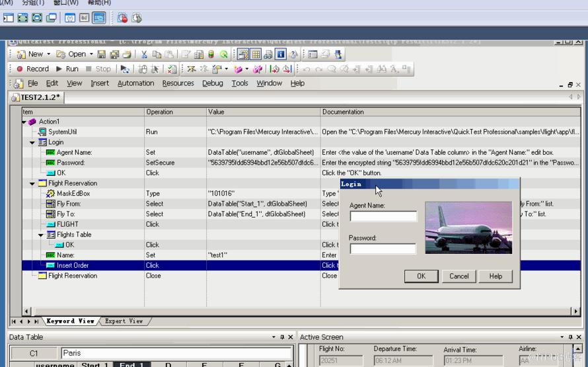Open the Automation menu

135,83
